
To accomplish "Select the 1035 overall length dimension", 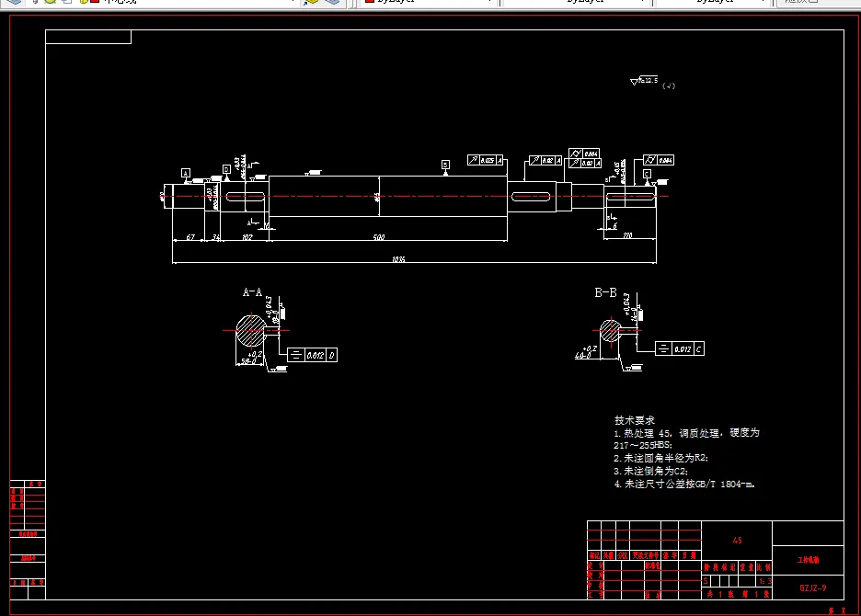I will point(398,259).
